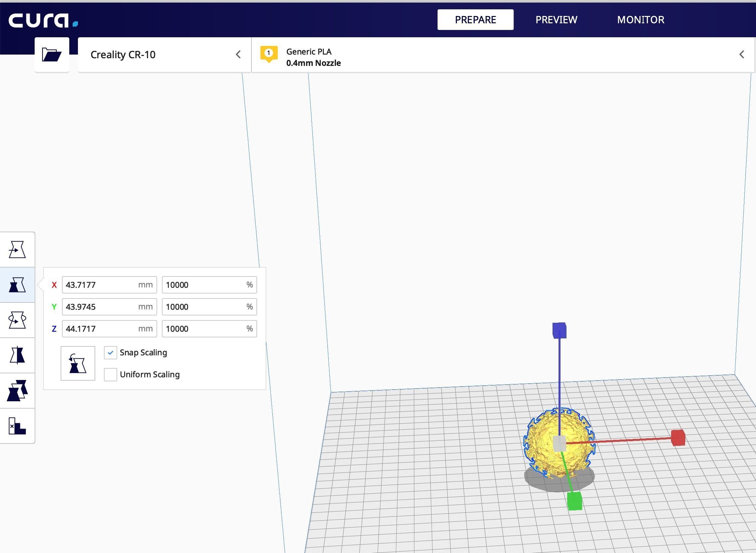This screenshot has height=553, width=756.
Task: Click the blue Z-axis scale handle
Action: [559, 331]
